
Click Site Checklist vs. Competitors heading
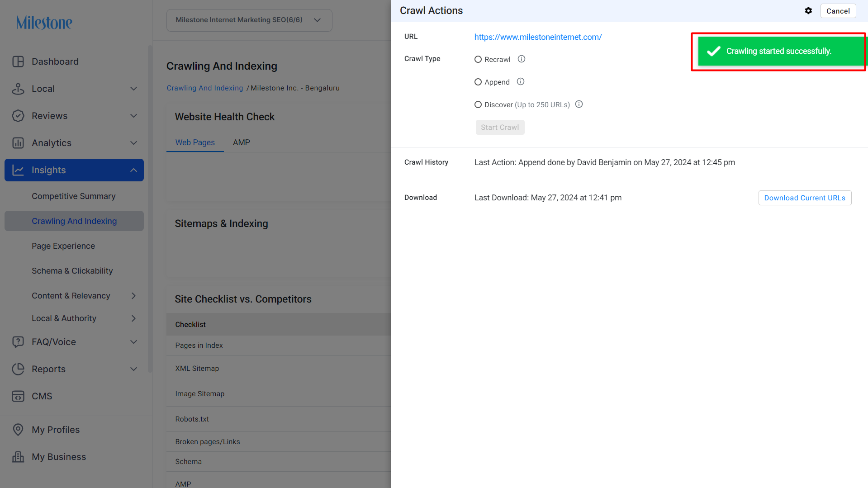click(x=243, y=299)
